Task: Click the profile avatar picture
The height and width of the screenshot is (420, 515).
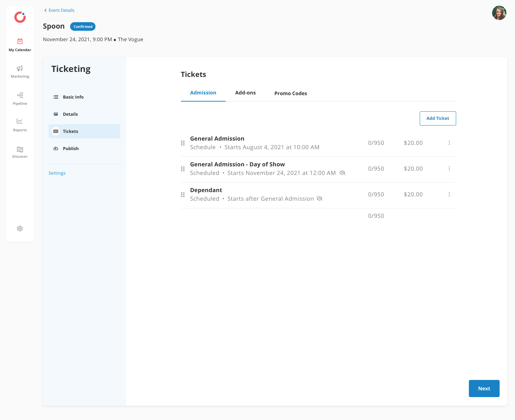Action: 499,13
